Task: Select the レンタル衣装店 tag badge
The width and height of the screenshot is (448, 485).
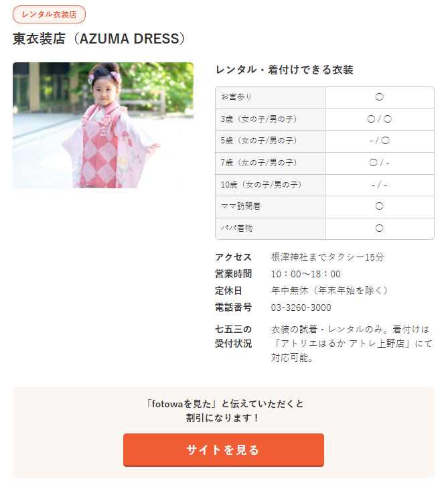Action: (x=49, y=14)
